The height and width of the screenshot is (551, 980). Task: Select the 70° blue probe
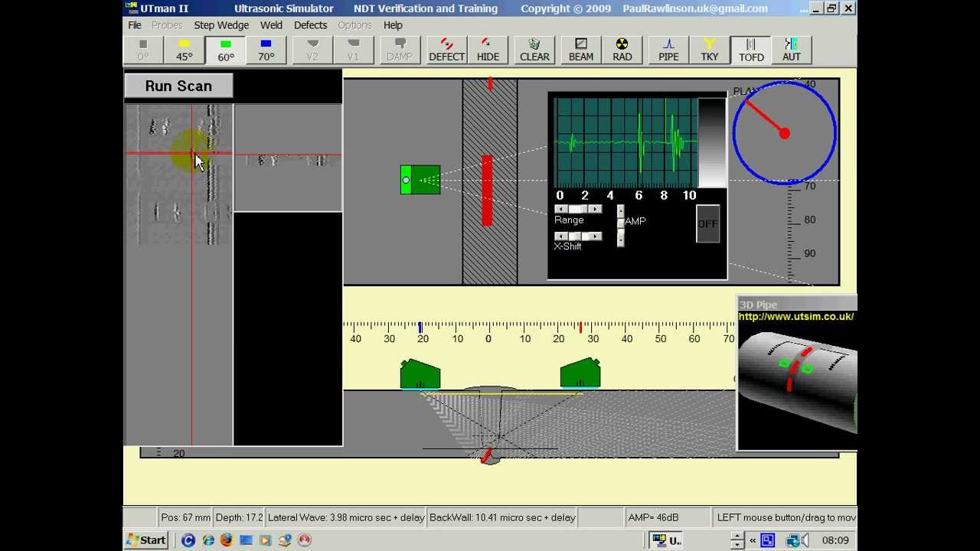coord(266,50)
